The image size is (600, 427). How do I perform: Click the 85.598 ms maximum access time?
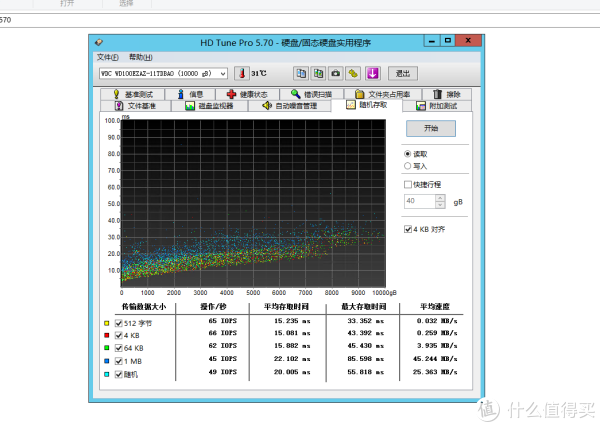pyautogui.click(x=365, y=359)
